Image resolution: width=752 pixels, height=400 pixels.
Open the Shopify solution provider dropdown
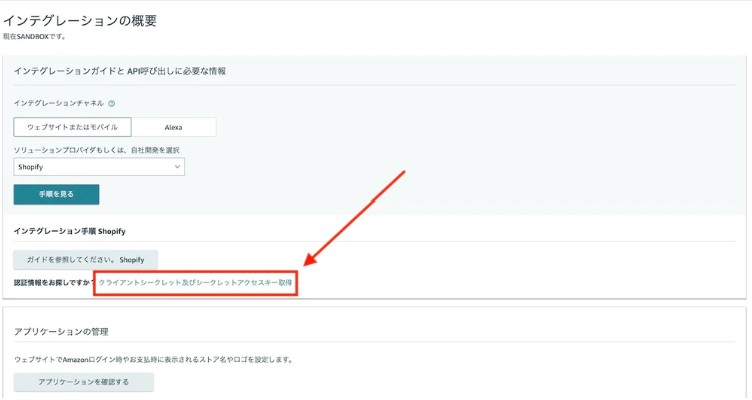coord(99,167)
